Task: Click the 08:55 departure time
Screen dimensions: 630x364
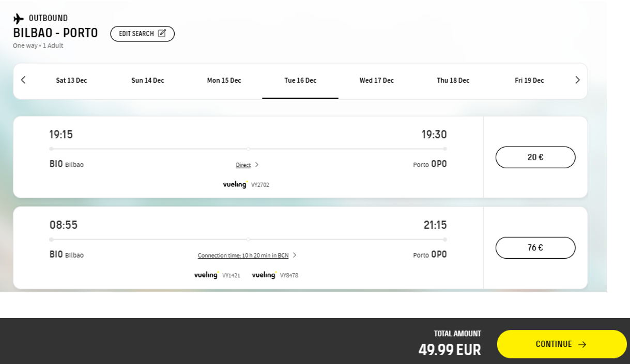Action: point(64,225)
